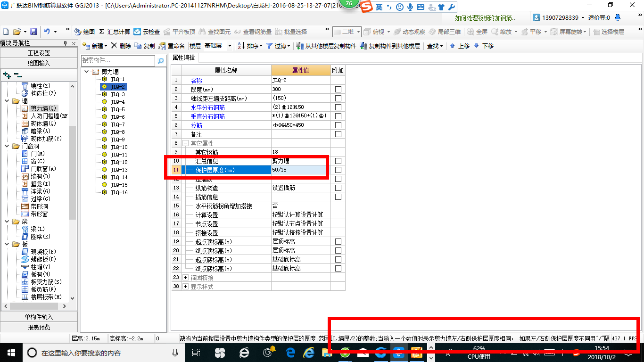The width and height of the screenshot is (644, 362).
Task: Open 绘图 drawing mode
Action: pyautogui.click(x=85, y=32)
